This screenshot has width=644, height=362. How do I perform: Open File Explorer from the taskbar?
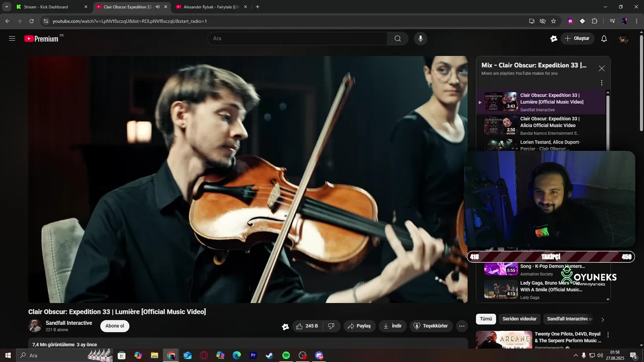coord(154,355)
